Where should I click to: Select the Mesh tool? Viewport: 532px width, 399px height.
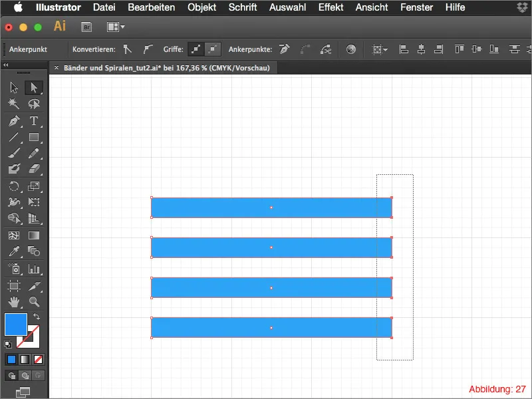14,235
